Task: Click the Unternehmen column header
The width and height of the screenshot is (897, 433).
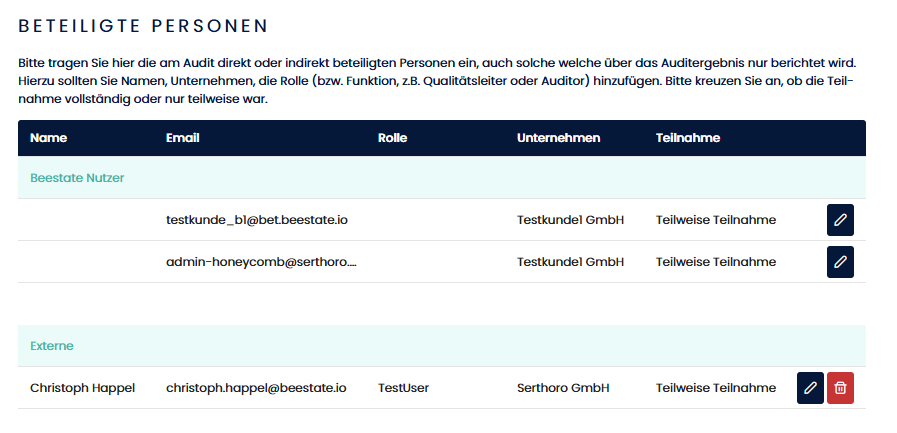Action: point(558,138)
